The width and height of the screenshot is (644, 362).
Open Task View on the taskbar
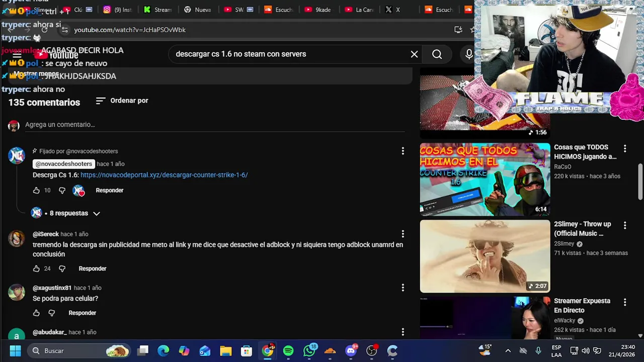pyautogui.click(x=143, y=350)
